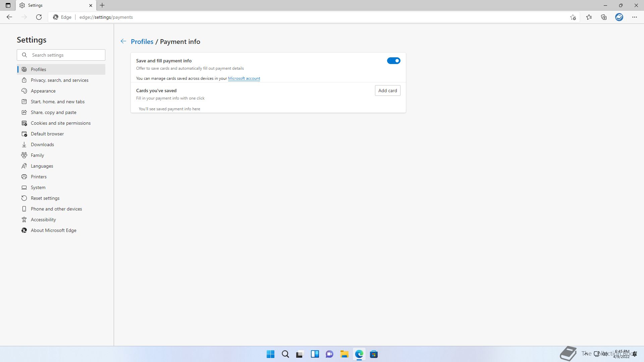Open Widgets from taskbar
Screen dimensions: 644x362
click(315, 354)
